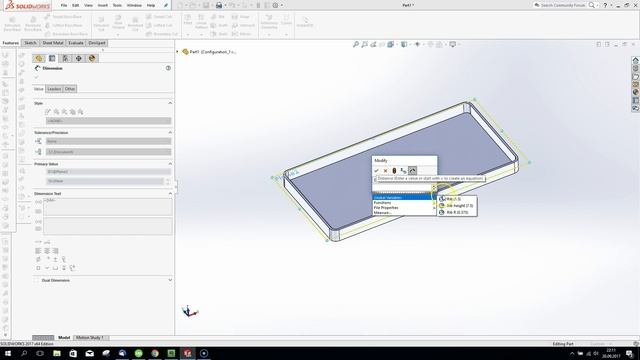
Task: Click right-justify text icon in Dimension Text
Action: [56, 251]
